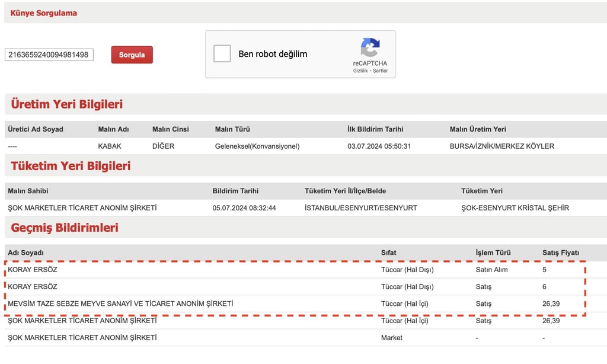Click the İşlem Türü column header

tap(493, 253)
